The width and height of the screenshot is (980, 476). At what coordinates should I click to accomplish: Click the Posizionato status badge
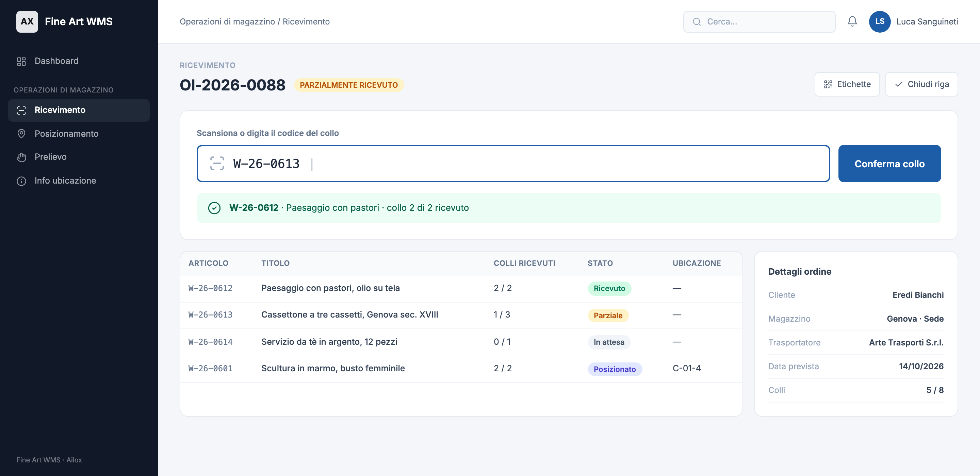pos(615,369)
